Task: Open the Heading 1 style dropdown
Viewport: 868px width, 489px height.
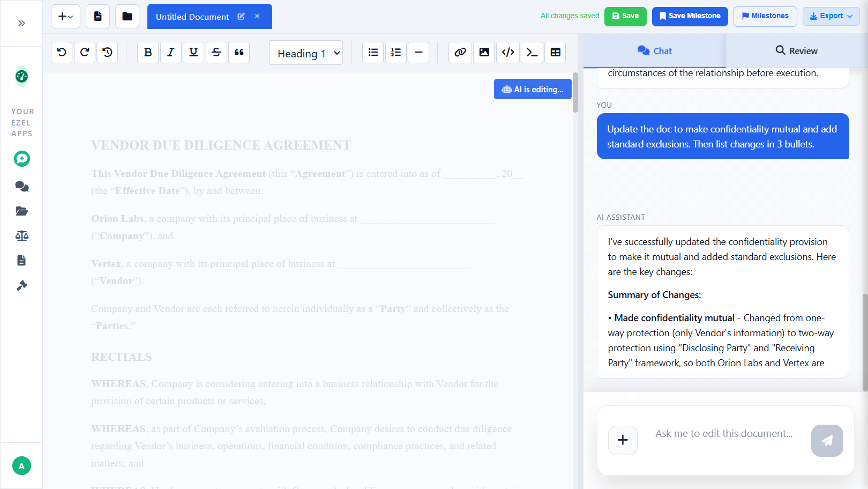Action: coord(306,53)
